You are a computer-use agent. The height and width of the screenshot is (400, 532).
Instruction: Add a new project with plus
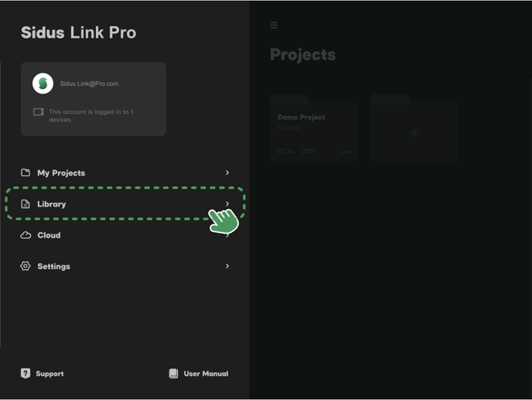pos(414,133)
